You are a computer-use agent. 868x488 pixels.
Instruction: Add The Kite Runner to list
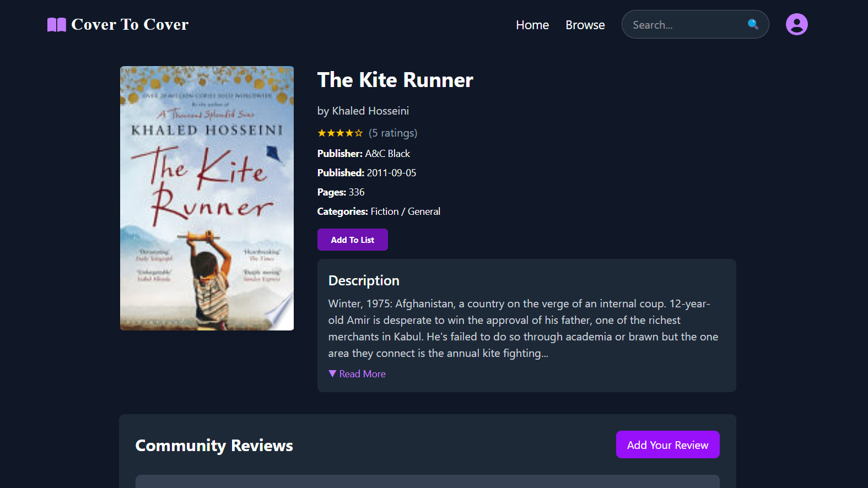tap(353, 240)
